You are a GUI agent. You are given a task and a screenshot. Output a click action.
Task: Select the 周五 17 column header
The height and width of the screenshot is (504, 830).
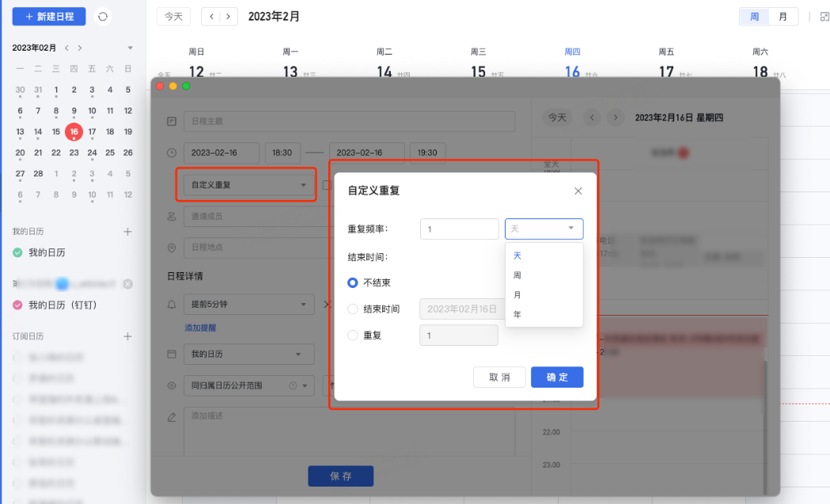tap(667, 63)
